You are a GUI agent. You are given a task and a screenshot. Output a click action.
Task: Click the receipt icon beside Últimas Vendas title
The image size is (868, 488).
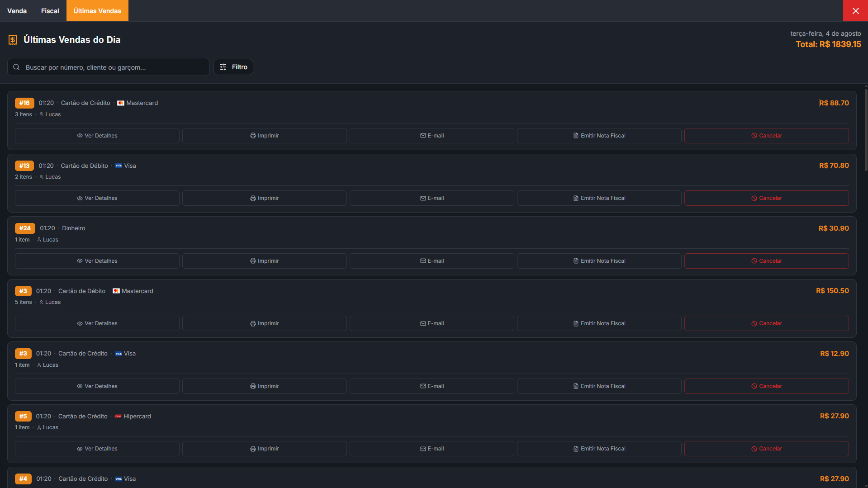(x=13, y=40)
